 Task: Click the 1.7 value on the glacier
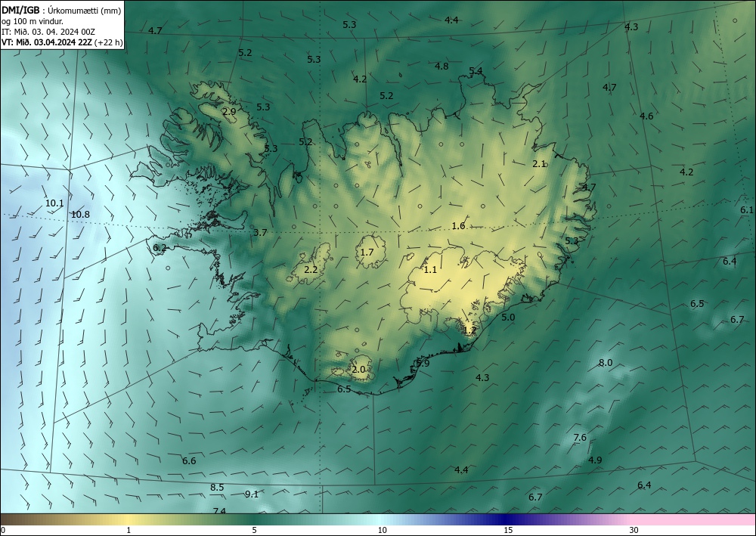(367, 252)
